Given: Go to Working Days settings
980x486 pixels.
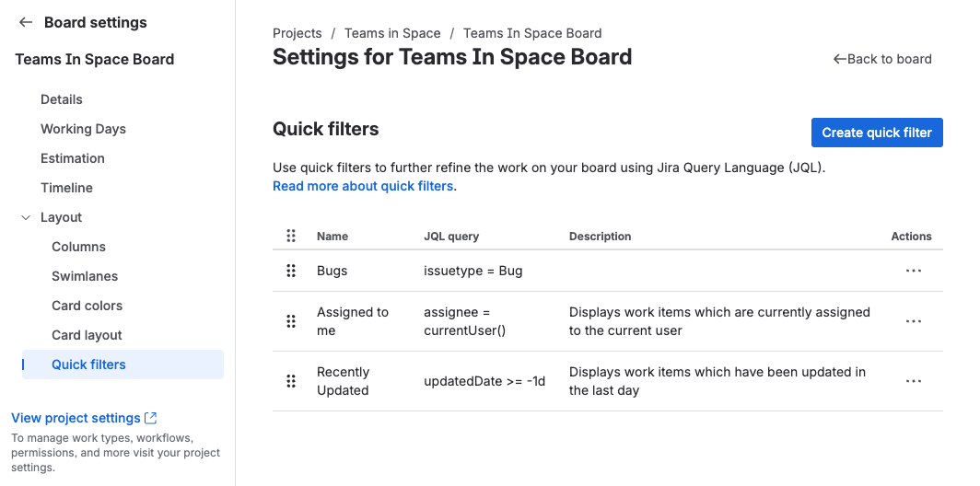Looking at the screenshot, I should point(83,129).
